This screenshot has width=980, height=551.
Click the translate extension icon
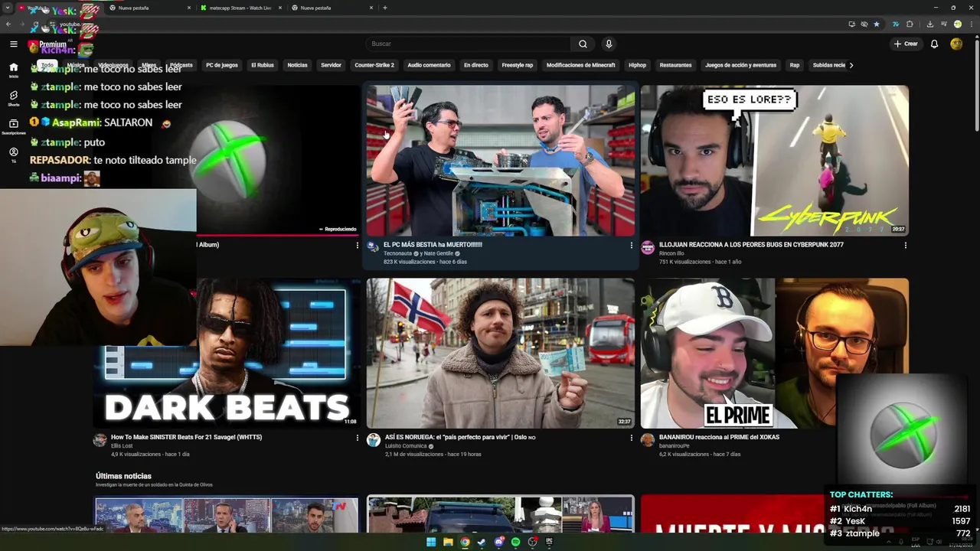coord(895,24)
